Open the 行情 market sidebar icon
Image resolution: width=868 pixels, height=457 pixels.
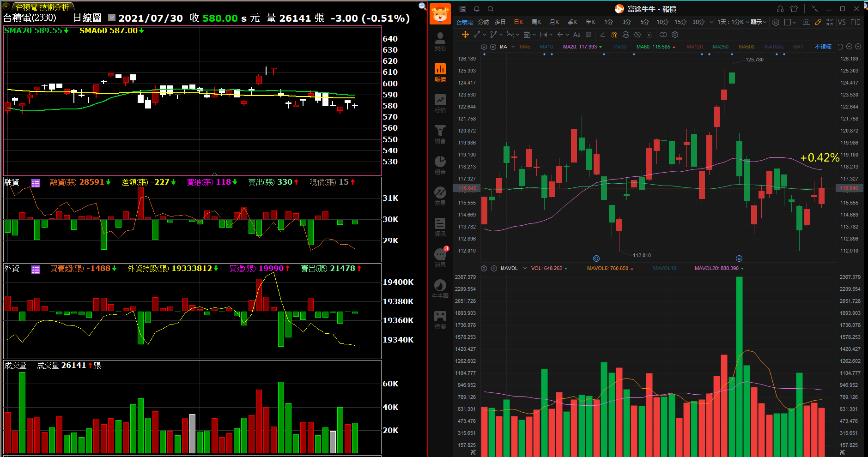pyautogui.click(x=440, y=103)
